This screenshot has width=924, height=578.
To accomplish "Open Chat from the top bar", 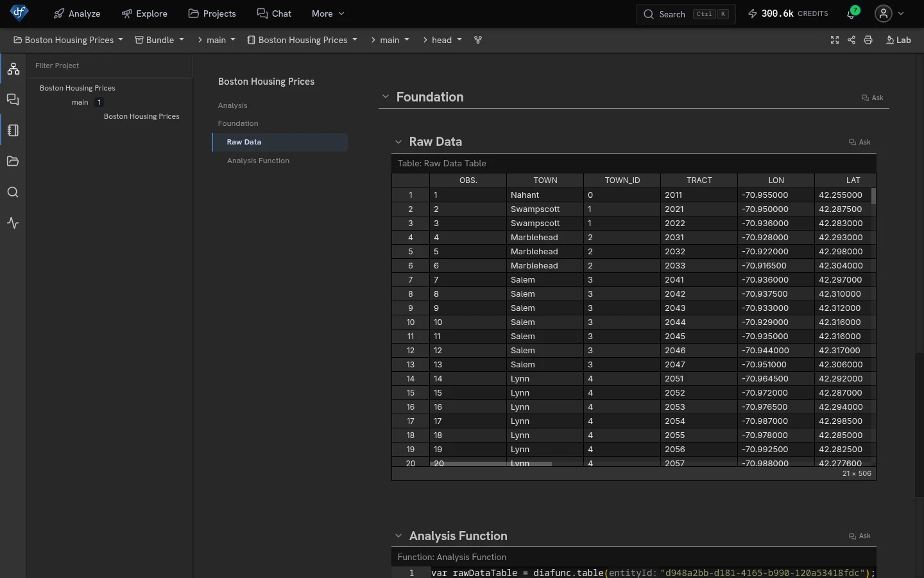I will coord(274,13).
